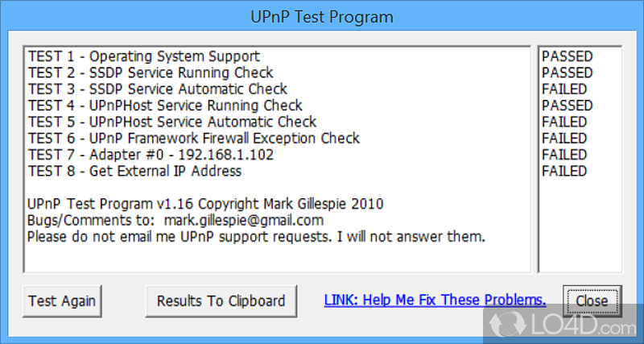644x344 pixels.
Task: Click the FAILED result for TEST 8
Action: [x=564, y=171]
